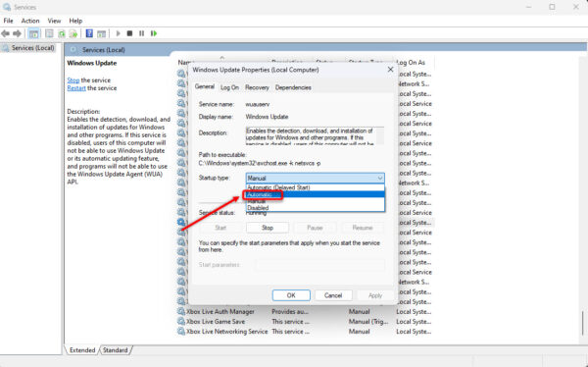Choose the Manual option in dropdown list

315,201
